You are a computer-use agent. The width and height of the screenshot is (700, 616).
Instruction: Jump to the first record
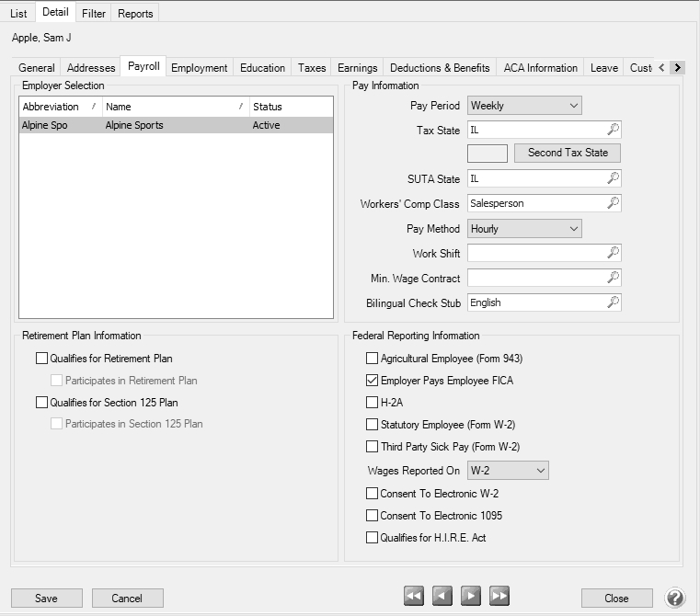414,597
